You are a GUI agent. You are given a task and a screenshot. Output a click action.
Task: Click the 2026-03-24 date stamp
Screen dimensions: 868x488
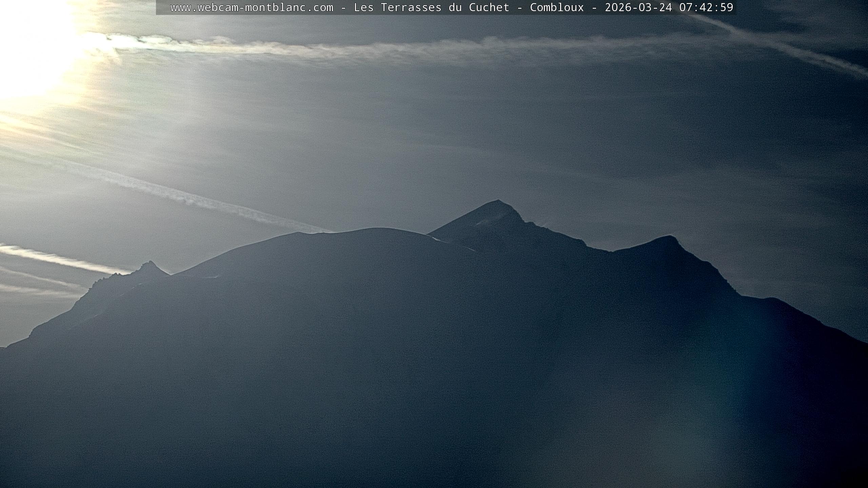pos(638,7)
